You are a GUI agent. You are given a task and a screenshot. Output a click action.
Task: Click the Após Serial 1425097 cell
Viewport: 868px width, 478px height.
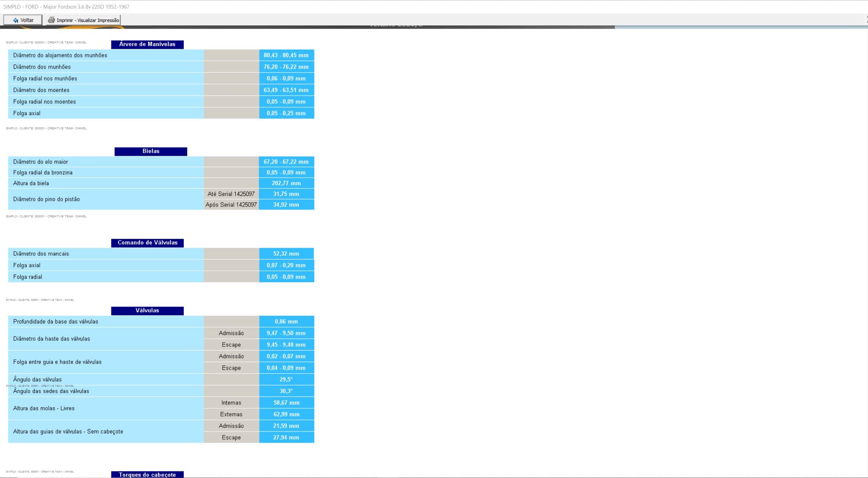pos(231,205)
